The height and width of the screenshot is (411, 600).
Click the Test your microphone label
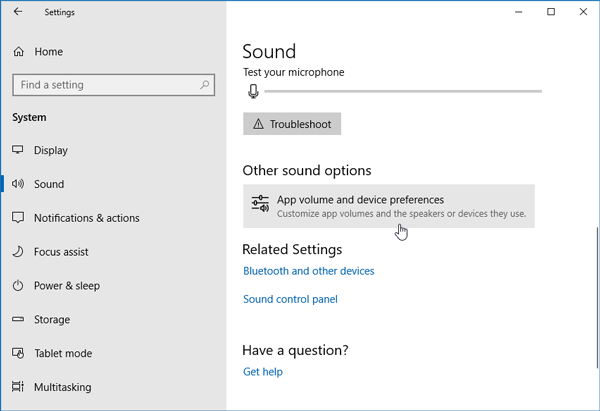(x=294, y=72)
